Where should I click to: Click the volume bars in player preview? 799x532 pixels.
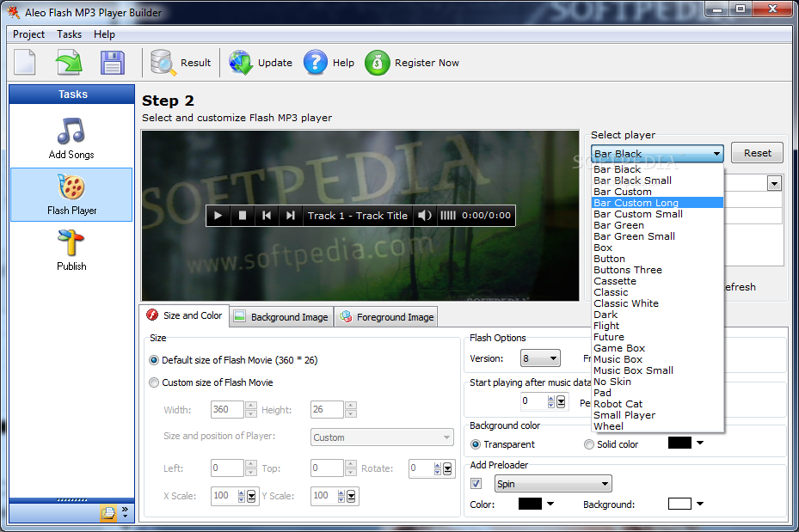[x=448, y=216]
